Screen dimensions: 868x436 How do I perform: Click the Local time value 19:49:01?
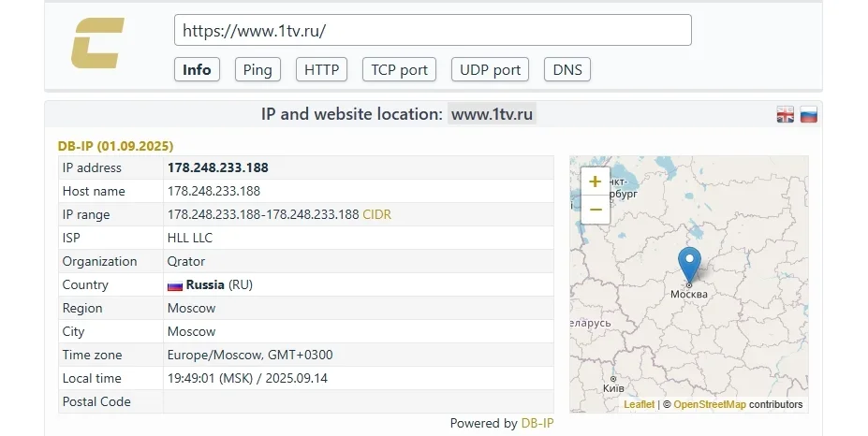247,378
